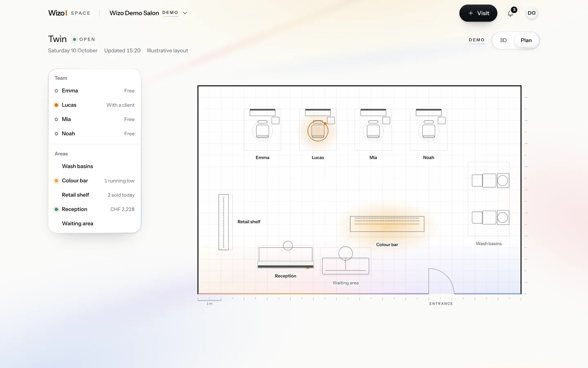Switch to the 3D view
This screenshot has width=588, height=368.
(503, 40)
